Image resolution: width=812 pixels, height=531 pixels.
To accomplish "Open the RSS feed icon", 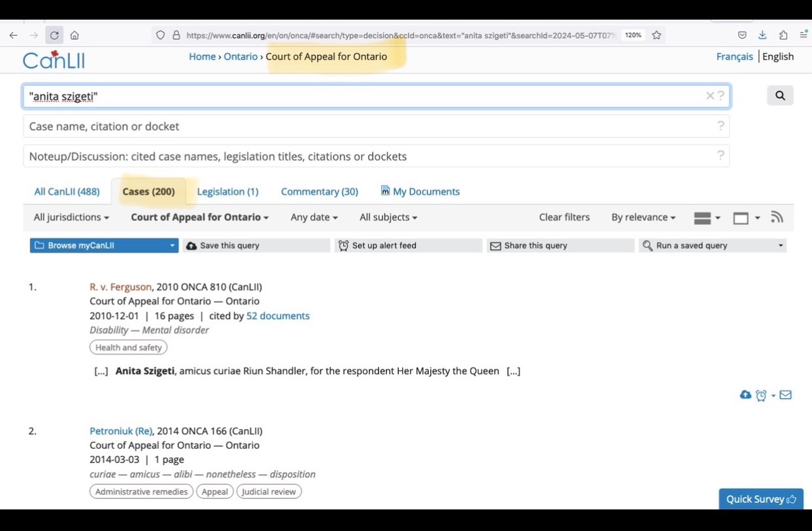I will (x=777, y=217).
